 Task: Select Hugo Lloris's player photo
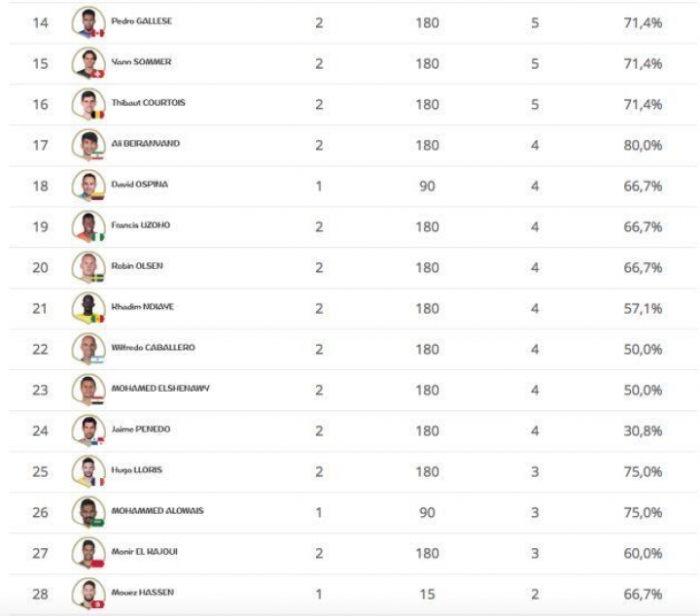pyautogui.click(x=87, y=471)
